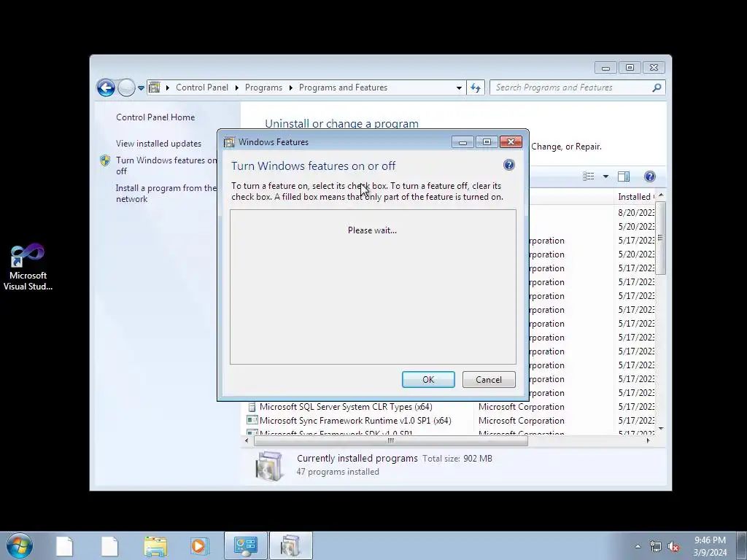Click the change view icon in toolbar
Screen dimensions: 747x560
click(x=589, y=176)
